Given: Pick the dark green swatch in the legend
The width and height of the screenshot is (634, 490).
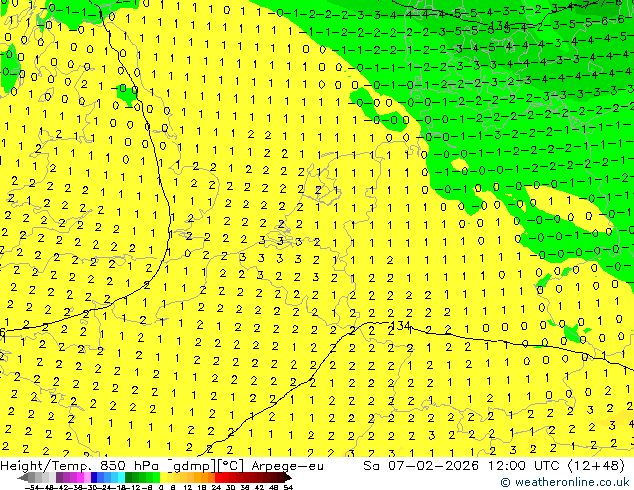Looking at the screenshot, I should [128, 477].
